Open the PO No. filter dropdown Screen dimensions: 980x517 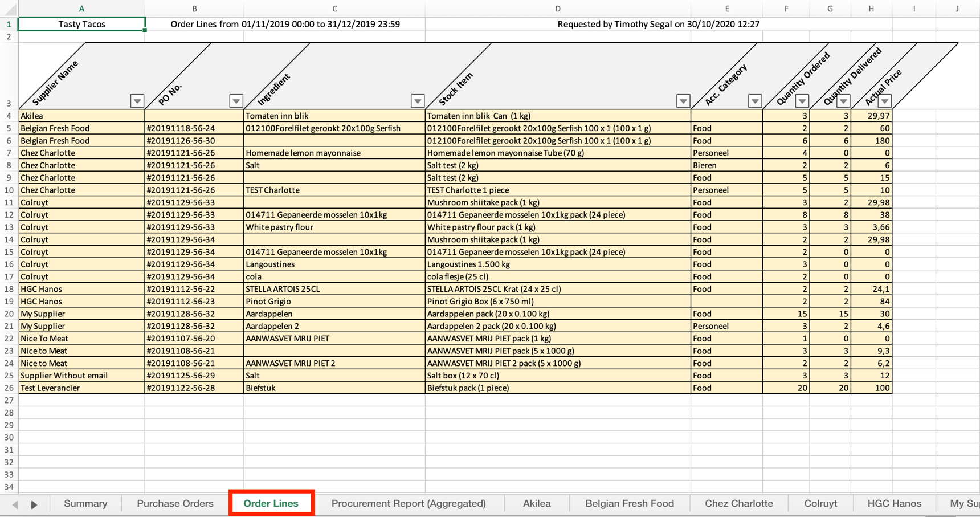(x=236, y=101)
